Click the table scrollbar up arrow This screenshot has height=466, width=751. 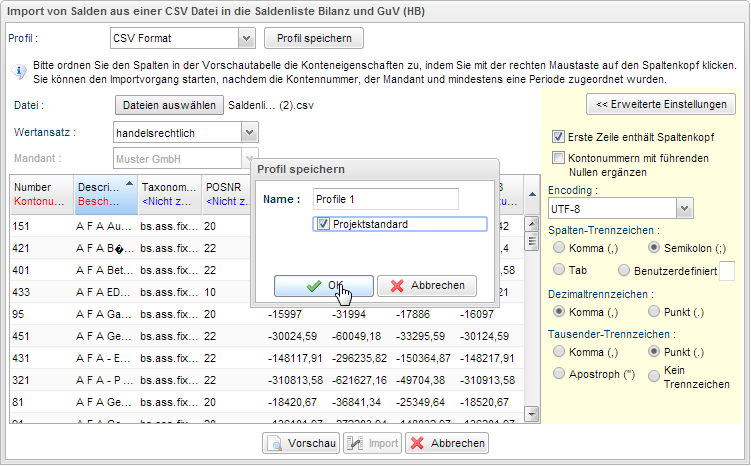(x=532, y=224)
